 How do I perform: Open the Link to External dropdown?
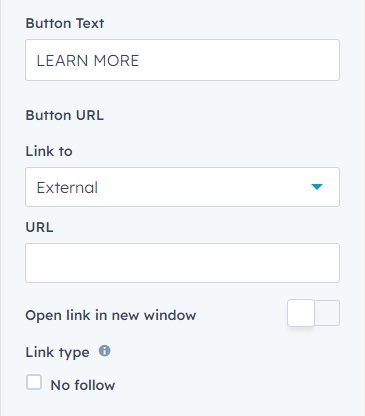(182, 187)
